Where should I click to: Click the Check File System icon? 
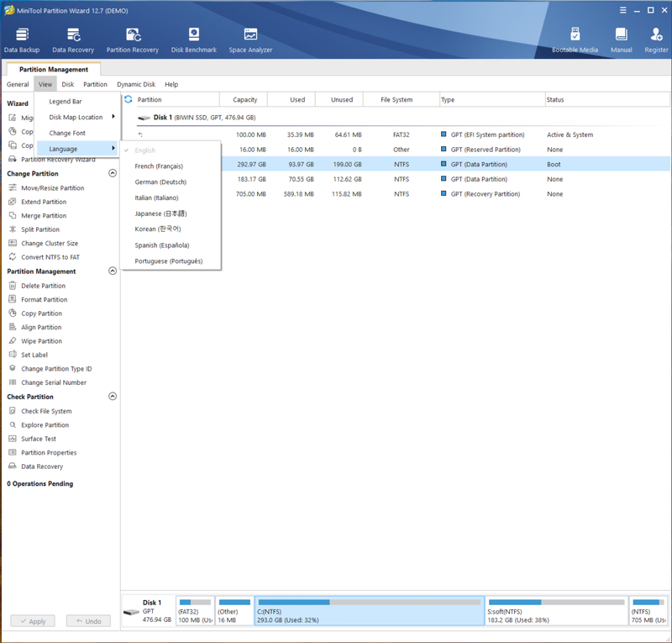point(13,411)
